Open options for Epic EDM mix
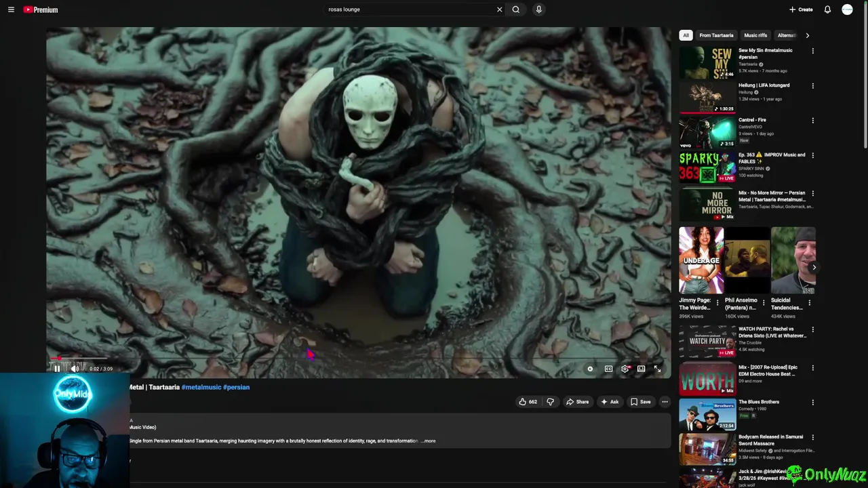Screen dimensions: 868x488 click(x=812, y=368)
